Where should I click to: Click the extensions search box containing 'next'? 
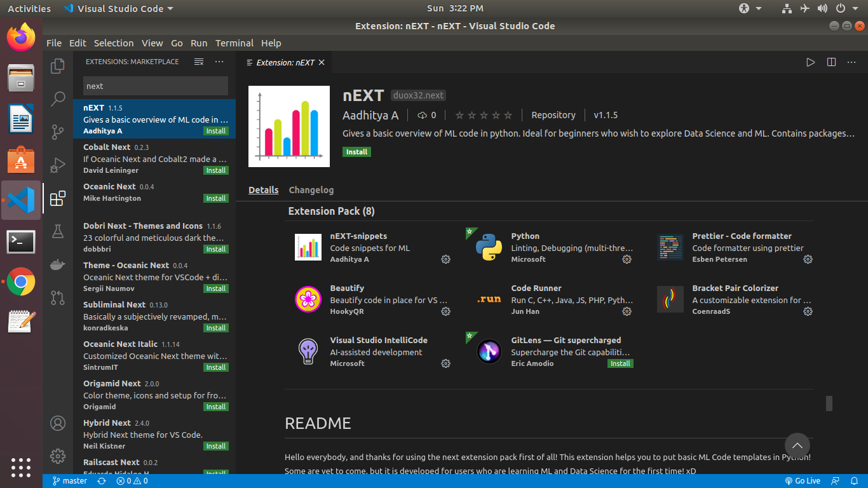(x=154, y=86)
